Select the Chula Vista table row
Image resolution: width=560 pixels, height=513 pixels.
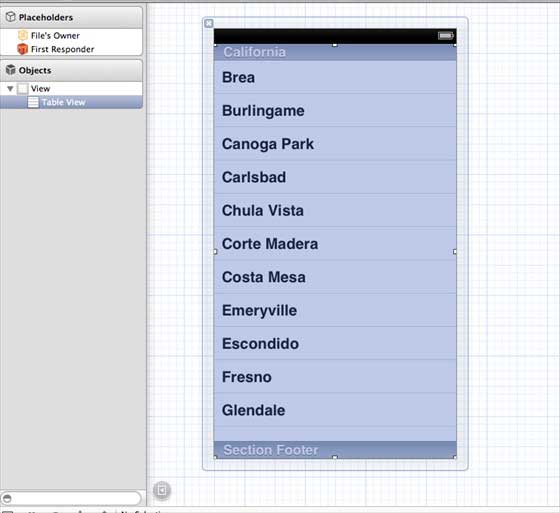(x=335, y=210)
